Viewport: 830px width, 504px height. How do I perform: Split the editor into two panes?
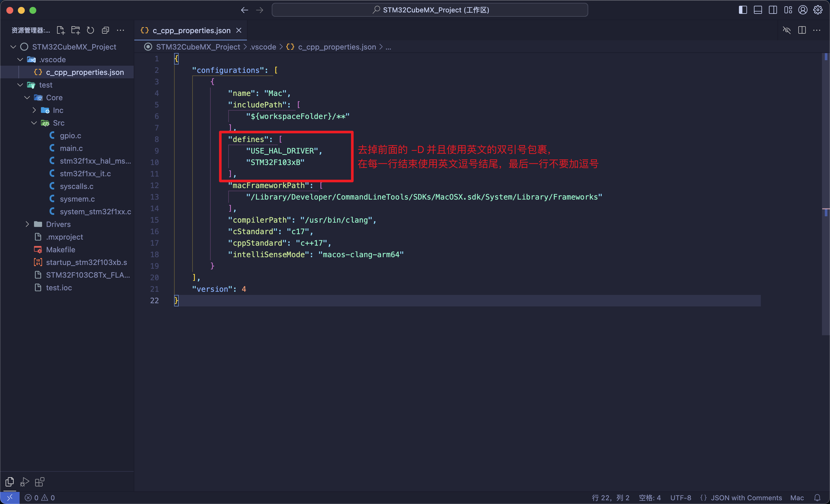point(802,30)
